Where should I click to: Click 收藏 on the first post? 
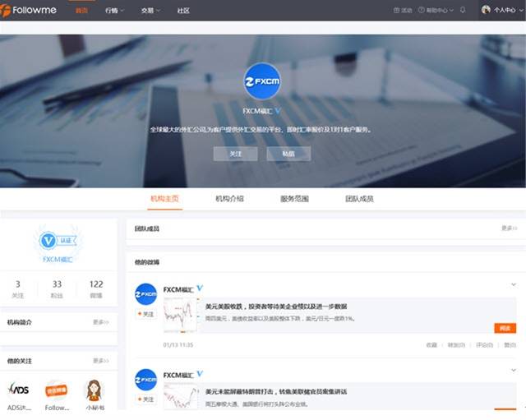point(431,345)
